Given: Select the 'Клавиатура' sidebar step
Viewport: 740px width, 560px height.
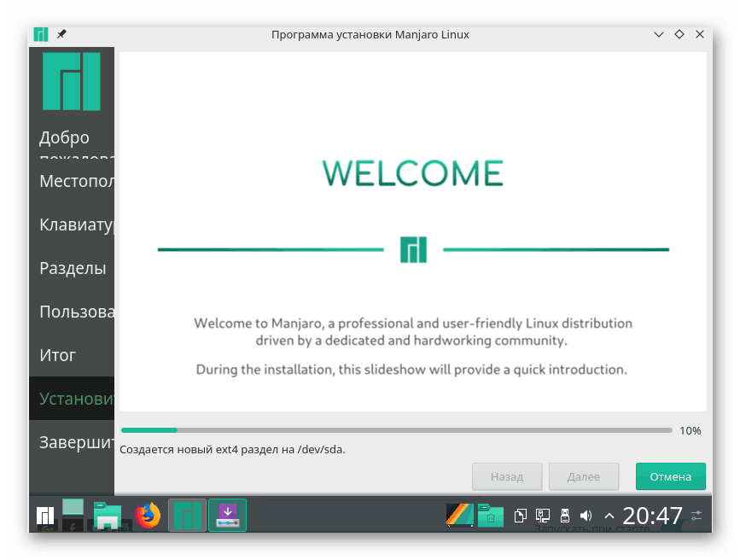Looking at the screenshot, I should coord(72,225).
